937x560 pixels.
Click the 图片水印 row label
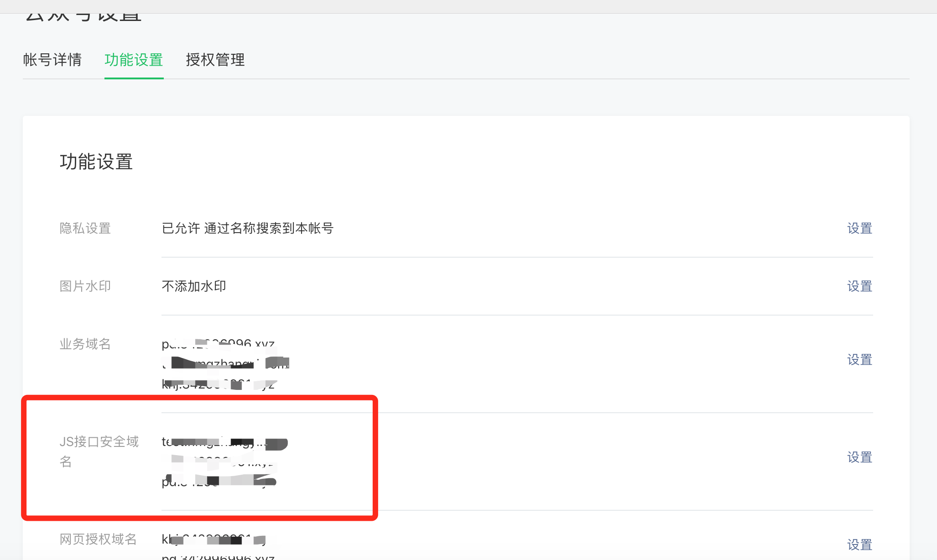[x=85, y=286]
